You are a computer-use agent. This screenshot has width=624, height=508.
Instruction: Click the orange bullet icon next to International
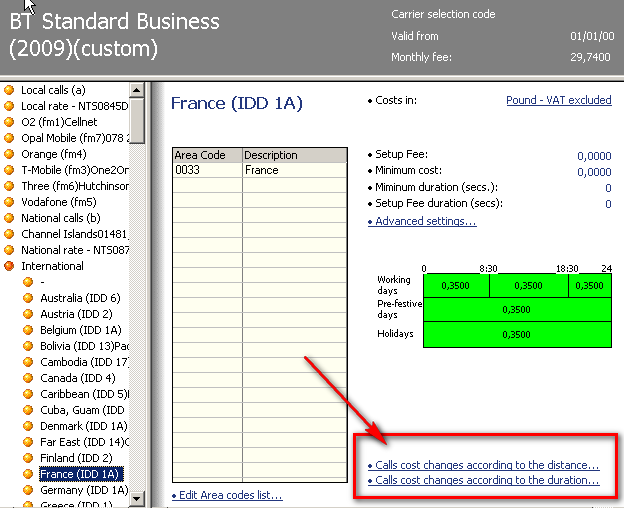point(10,266)
